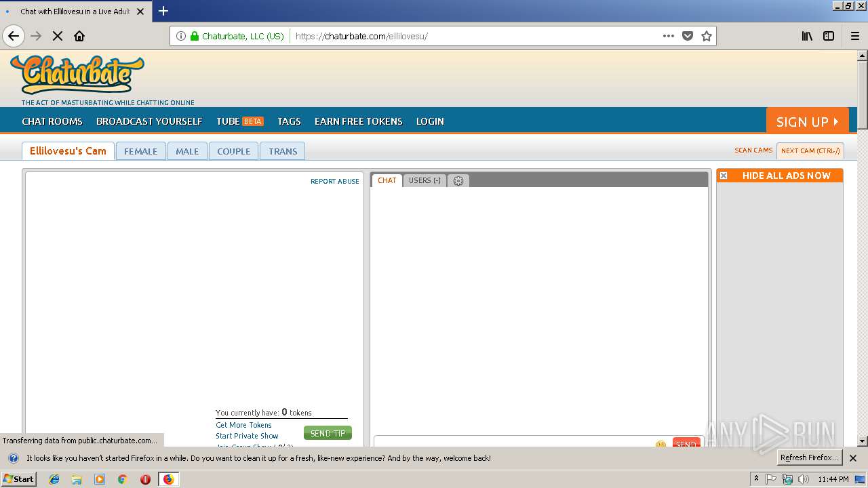868x488 pixels.
Task: Go back to the previous page
Action: [x=14, y=36]
